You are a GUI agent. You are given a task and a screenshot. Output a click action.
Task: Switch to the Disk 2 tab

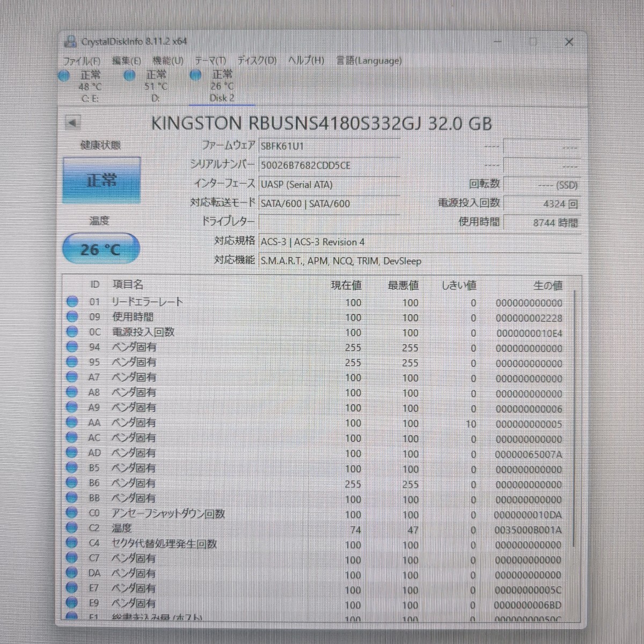(222, 86)
